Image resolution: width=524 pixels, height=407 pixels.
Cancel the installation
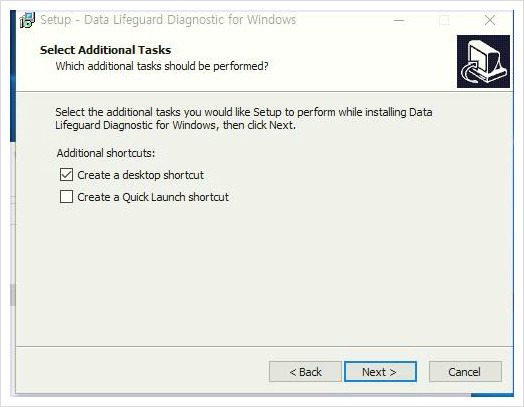pyautogui.click(x=465, y=372)
